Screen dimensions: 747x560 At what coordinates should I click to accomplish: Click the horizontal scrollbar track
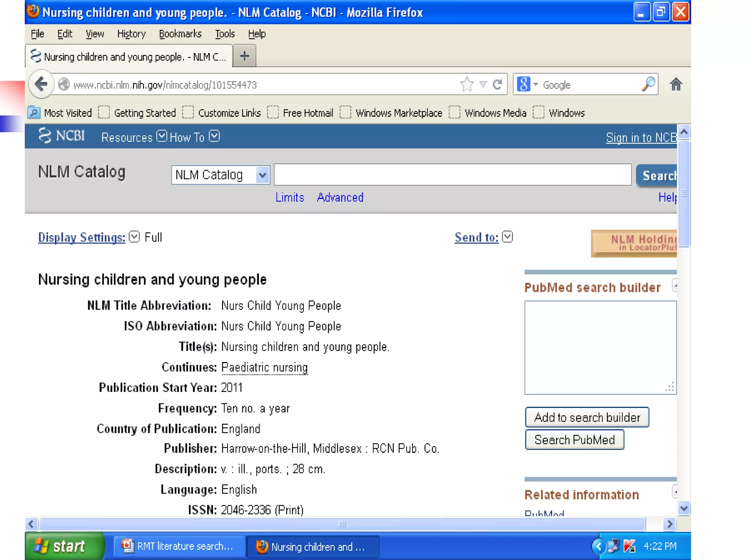click(x=654, y=524)
